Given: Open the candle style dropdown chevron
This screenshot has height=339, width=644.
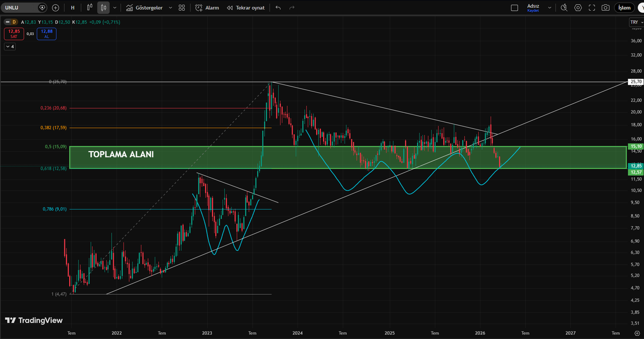Looking at the screenshot, I should tap(113, 8).
